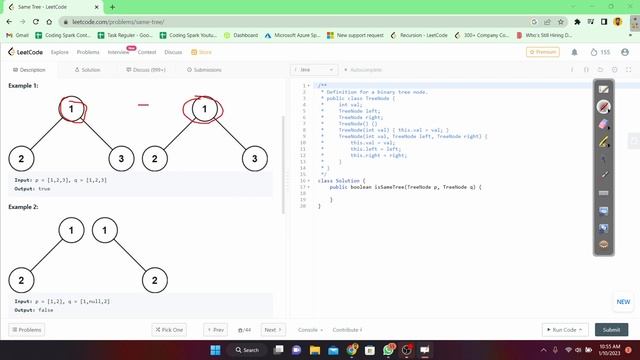Image resolution: width=640 pixels, height=360 pixels.
Task: Open Explore in LeetCode navigation
Action: (60, 52)
